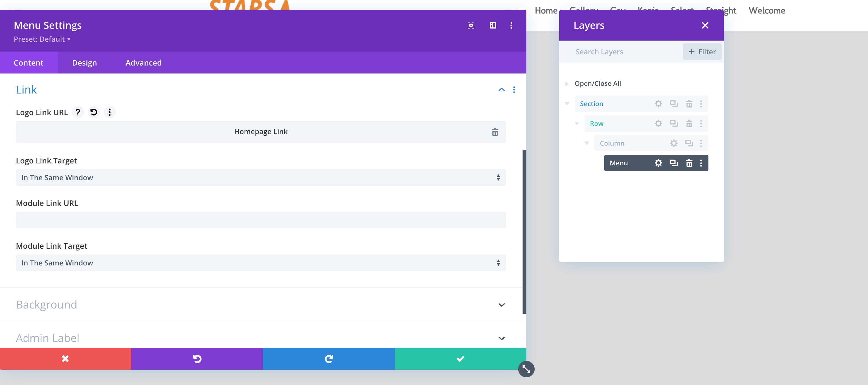868x385 pixels.
Task: Click the Filter button in Layers
Action: tap(702, 52)
